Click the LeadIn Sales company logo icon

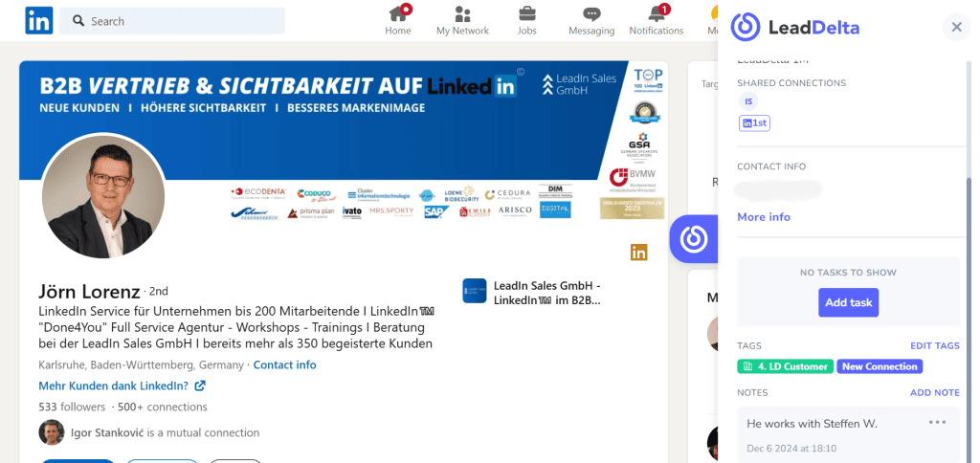pyautogui.click(x=475, y=291)
